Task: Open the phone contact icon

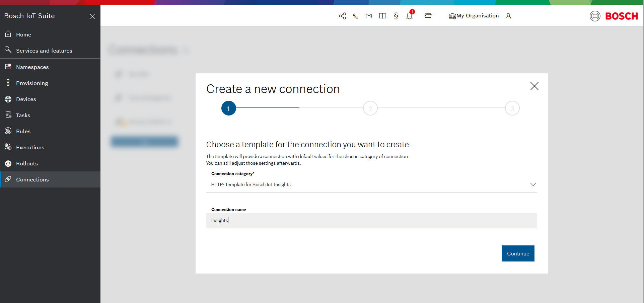Action: click(356, 16)
